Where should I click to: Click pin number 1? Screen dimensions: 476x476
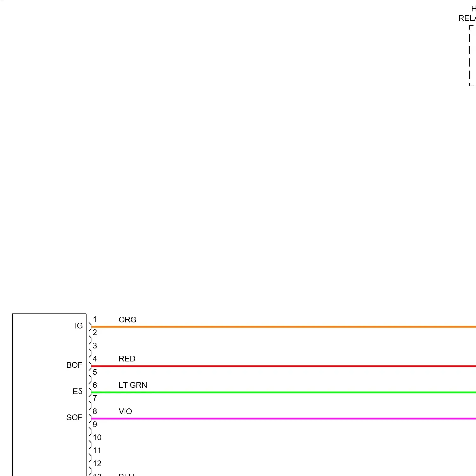coord(95,320)
